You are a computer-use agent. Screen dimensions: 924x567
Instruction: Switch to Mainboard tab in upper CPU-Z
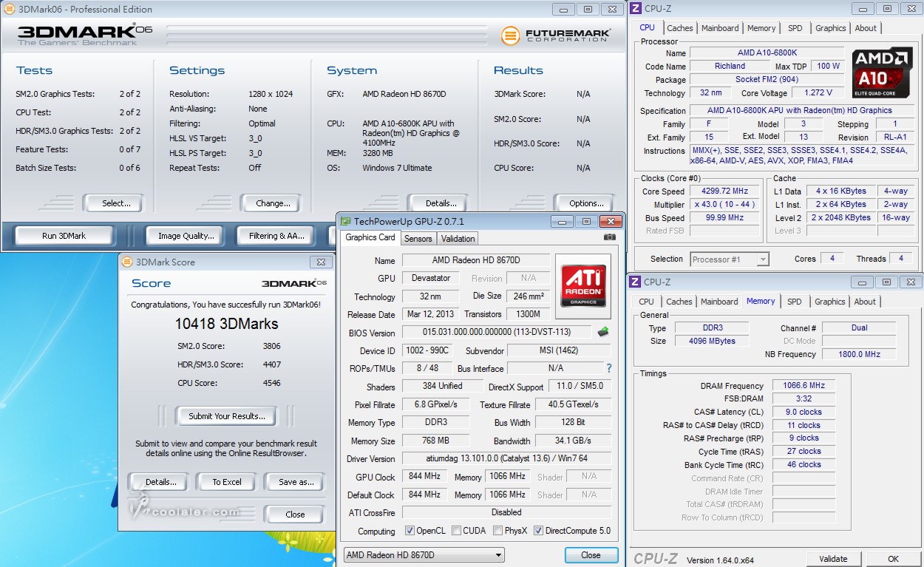coord(720,28)
